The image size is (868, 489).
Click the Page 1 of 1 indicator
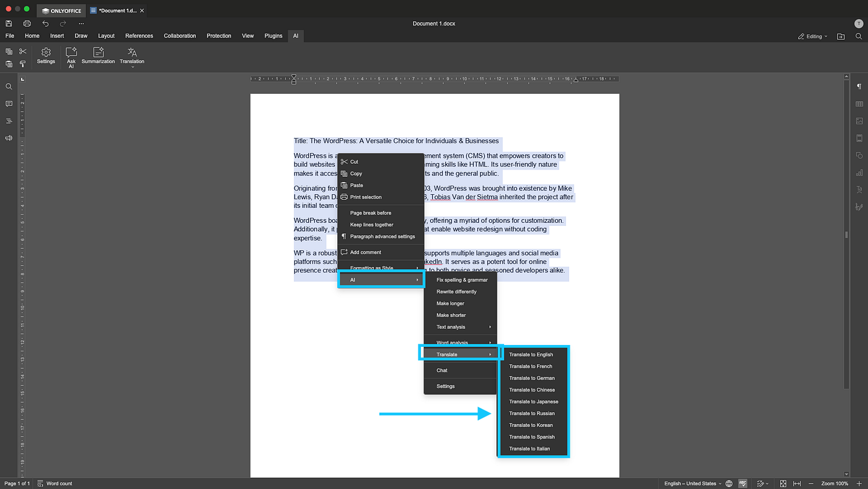pos(17,483)
